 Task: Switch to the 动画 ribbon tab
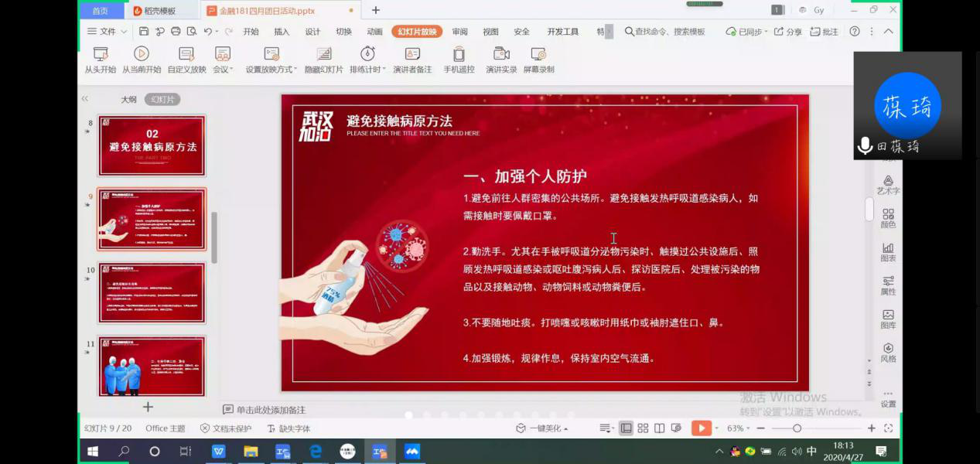[374, 32]
